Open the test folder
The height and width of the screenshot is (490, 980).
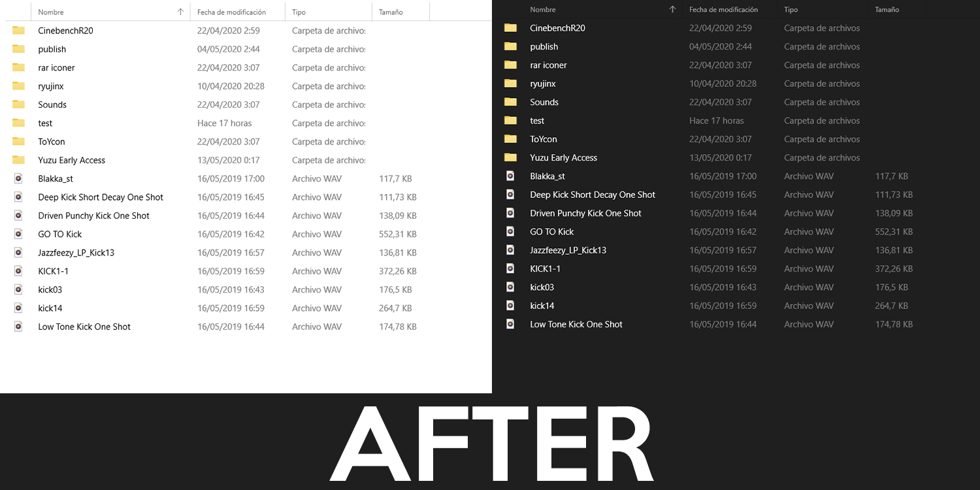pos(45,123)
